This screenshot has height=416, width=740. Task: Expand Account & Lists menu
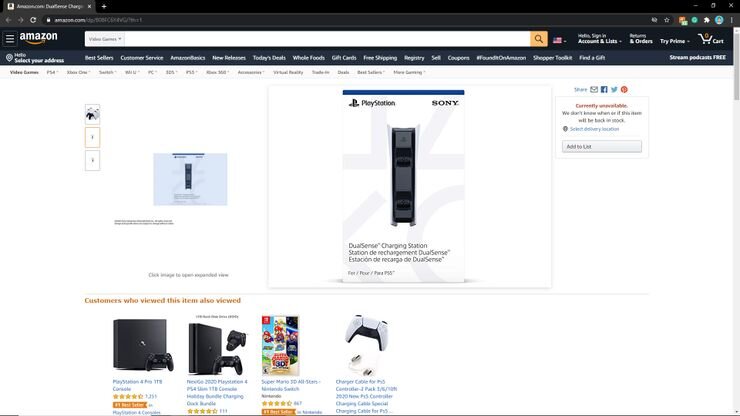coord(599,39)
